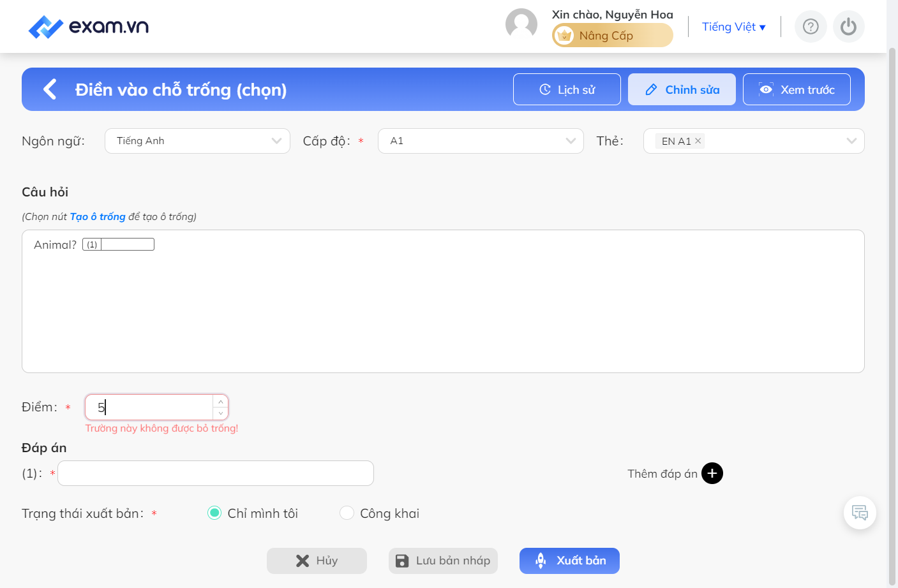Click the Nâng Cấp upgrade button
The height and width of the screenshot is (588, 898).
coord(613,35)
